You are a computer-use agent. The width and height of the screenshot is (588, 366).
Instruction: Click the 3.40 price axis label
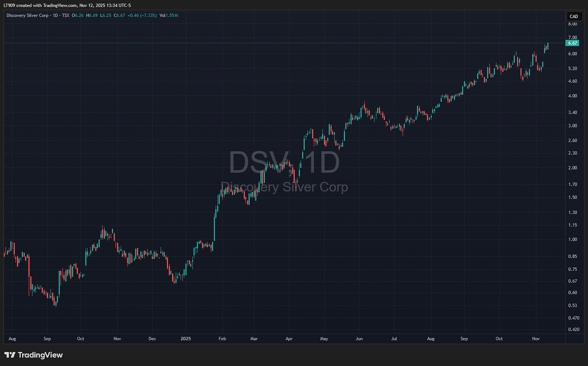click(572, 113)
